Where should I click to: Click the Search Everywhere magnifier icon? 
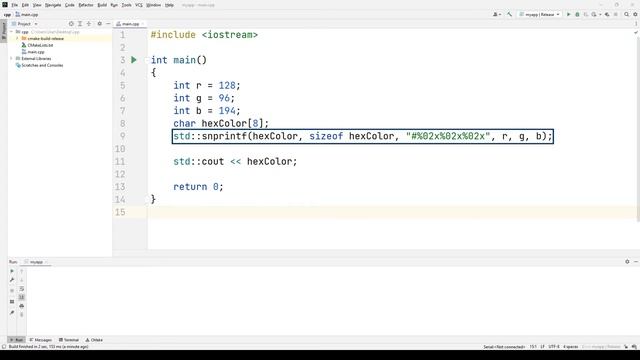pos(627,14)
